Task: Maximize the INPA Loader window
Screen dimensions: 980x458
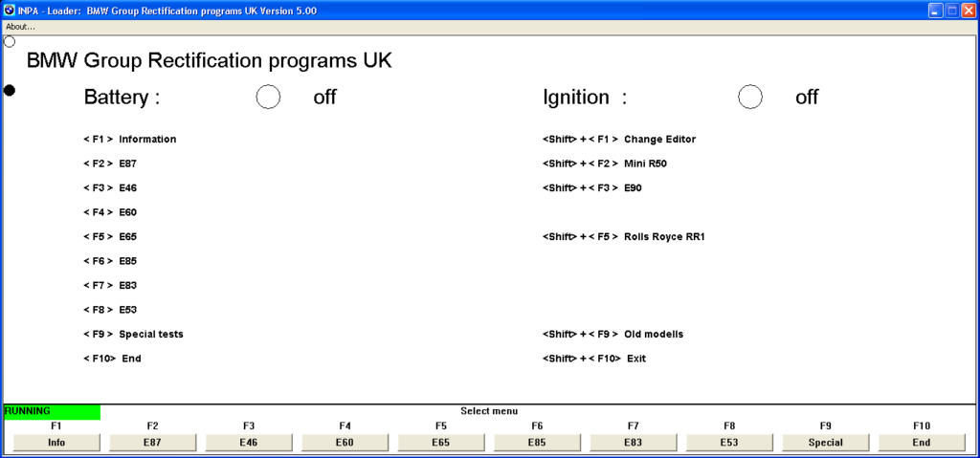Action: pyautogui.click(x=952, y=10)
